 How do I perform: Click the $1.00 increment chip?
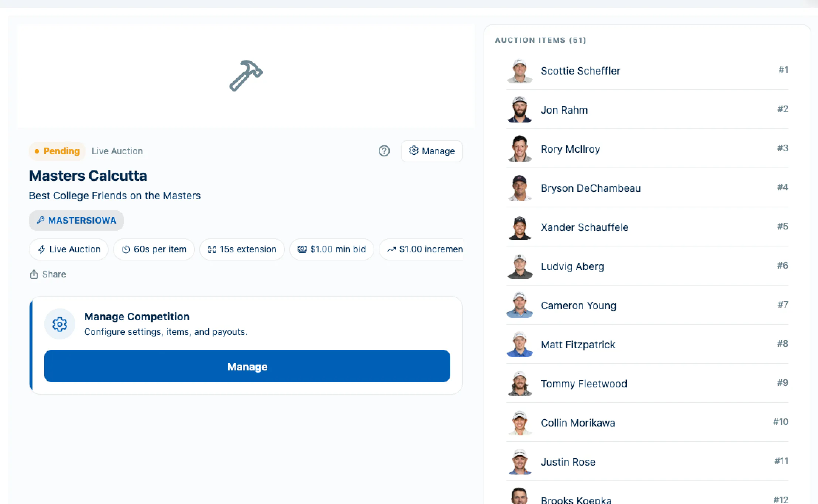click(x=421, y=249)
